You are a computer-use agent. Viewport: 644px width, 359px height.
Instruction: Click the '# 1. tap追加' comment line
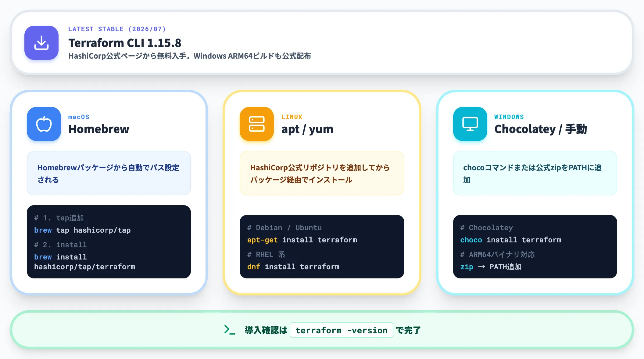tap(59, 218)
